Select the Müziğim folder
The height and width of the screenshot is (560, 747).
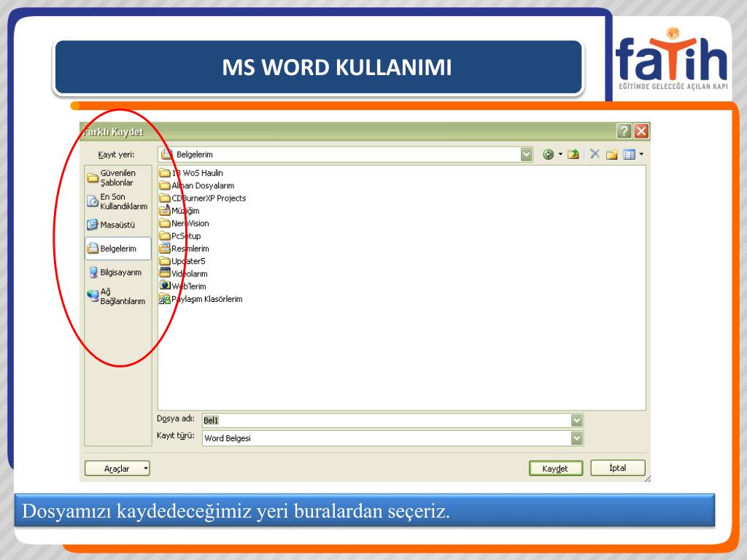point(179,211)
